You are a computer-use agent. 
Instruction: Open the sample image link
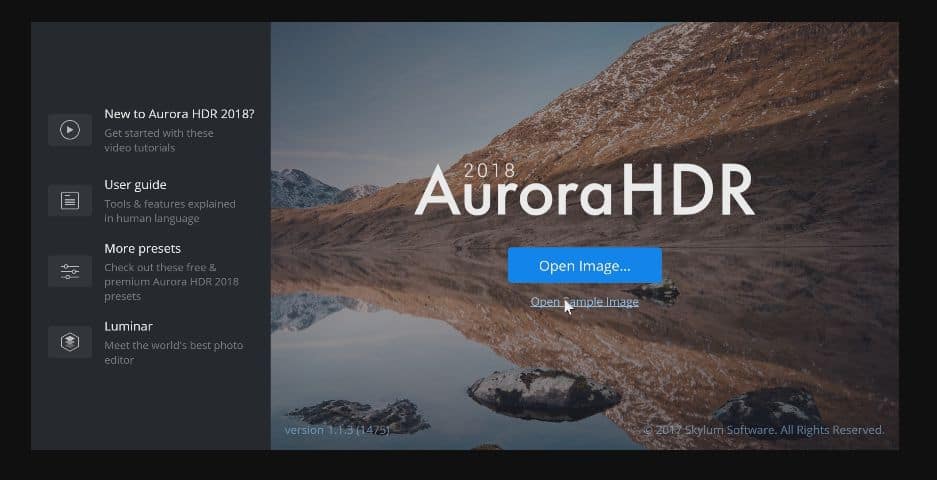584,302
